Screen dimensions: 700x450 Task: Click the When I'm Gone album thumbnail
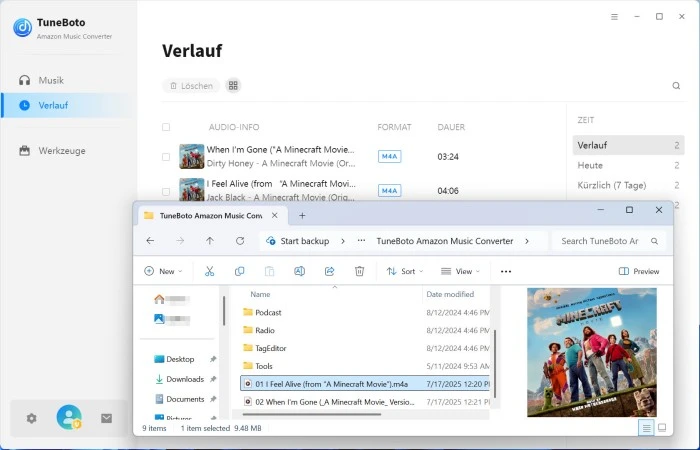[192, 156]
